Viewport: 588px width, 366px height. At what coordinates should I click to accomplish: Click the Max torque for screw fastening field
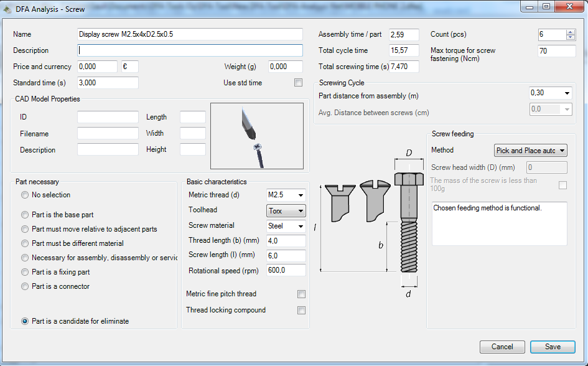(556, 51)
